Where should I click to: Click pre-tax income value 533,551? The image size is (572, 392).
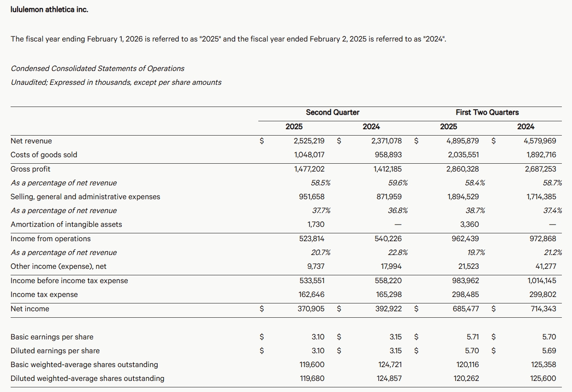[x=312, y=281]
